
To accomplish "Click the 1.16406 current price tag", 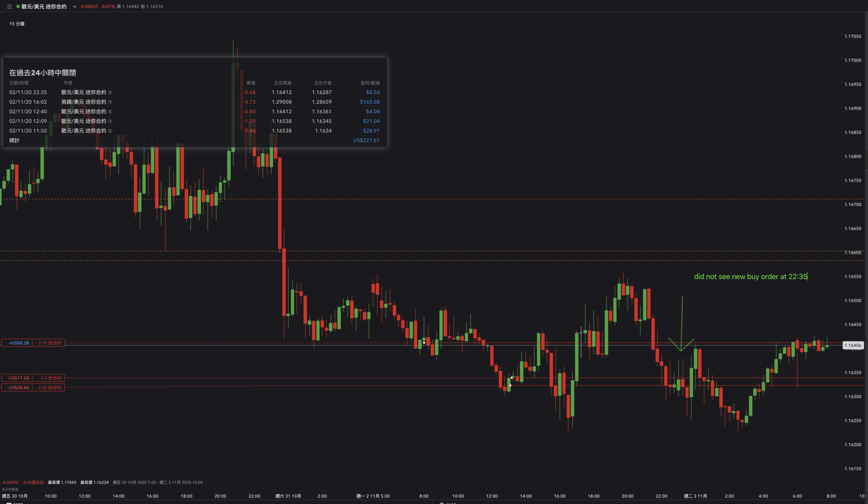I will click(853, 345).
